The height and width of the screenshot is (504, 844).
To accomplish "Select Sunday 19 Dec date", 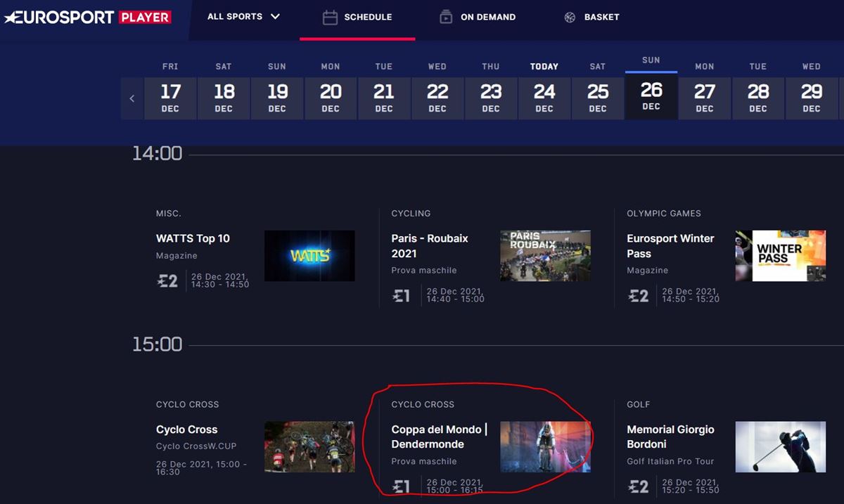I will [x=277, y=98].
